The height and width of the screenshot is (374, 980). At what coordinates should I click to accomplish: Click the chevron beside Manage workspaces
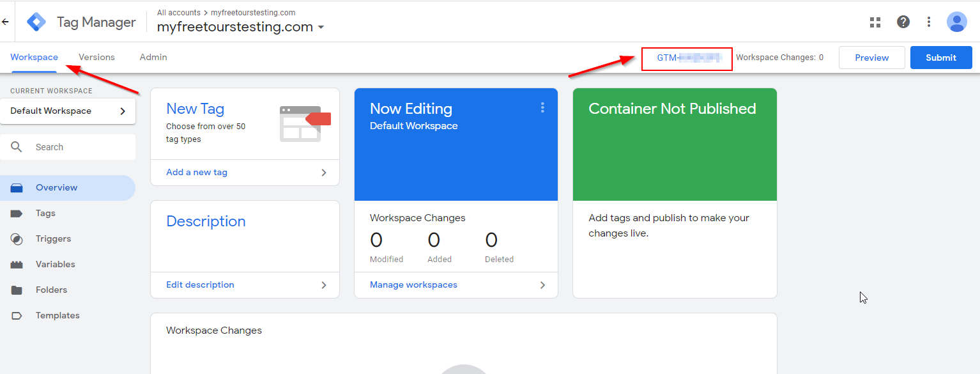click(542, 285)
